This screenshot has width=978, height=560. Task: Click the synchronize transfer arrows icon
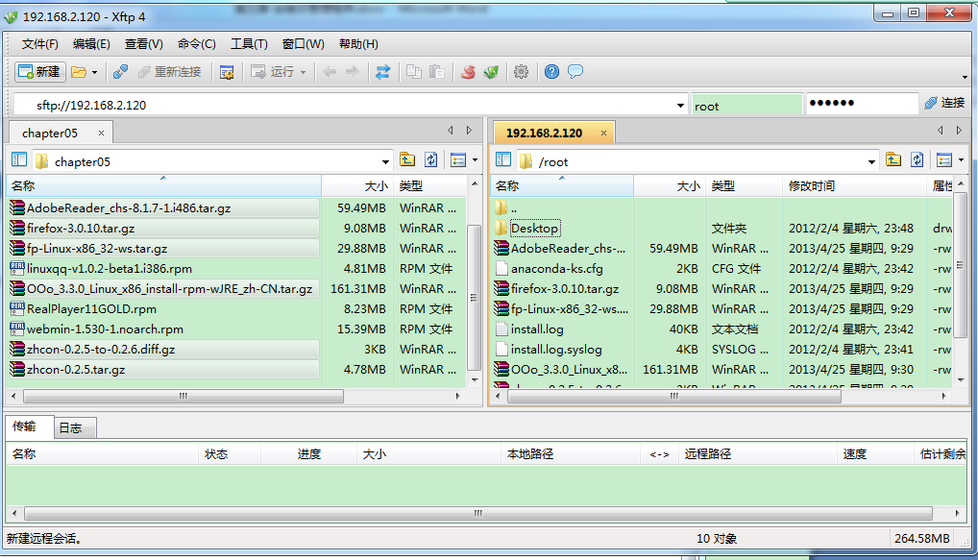[382, 72]
